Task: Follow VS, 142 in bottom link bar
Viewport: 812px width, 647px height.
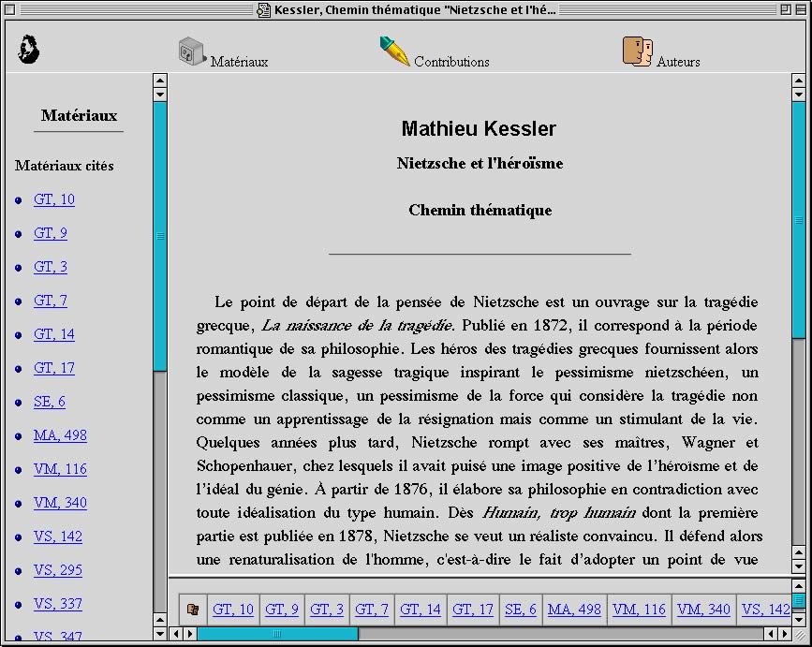Action: [x=766, y=610]
